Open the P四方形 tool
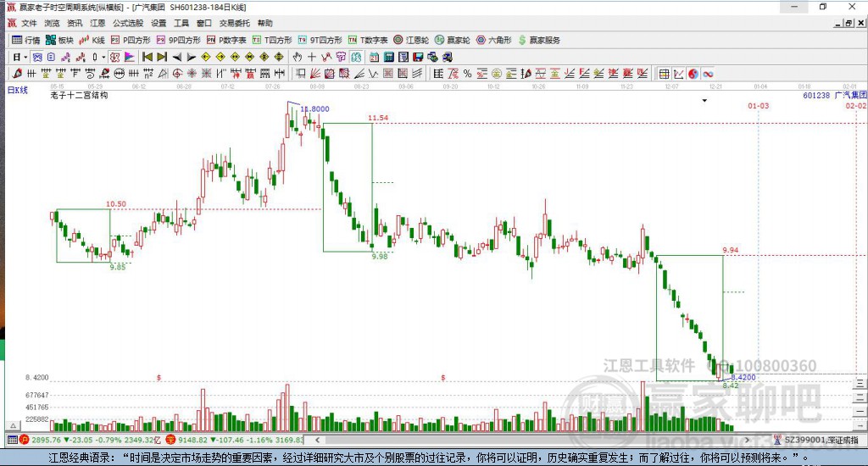Image resolution: width=868 pixels, height=466 pixels. coord(131,40)
